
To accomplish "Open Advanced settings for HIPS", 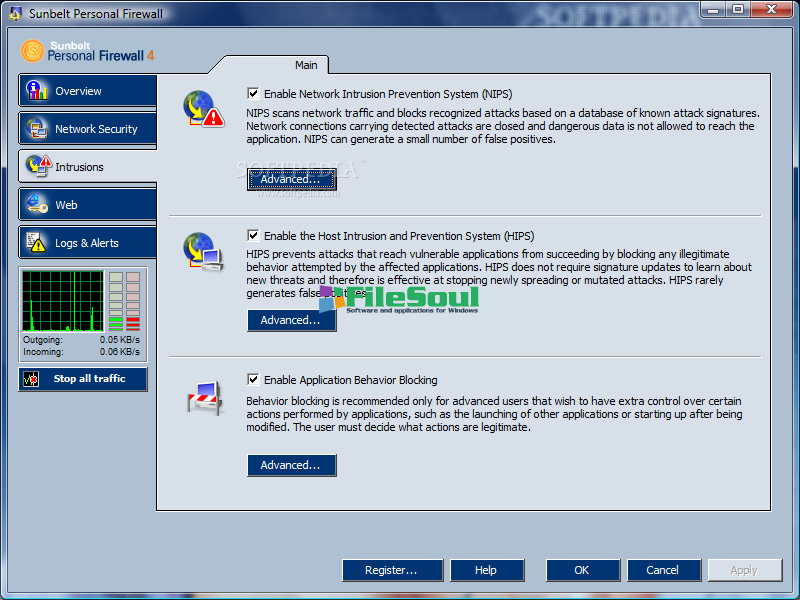I will point(291,320).
